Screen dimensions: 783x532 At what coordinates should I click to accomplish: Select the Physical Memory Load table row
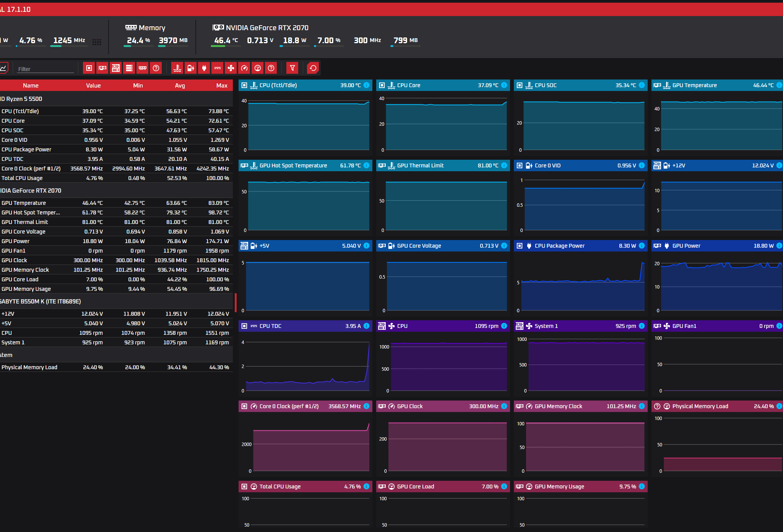[116, 367]
